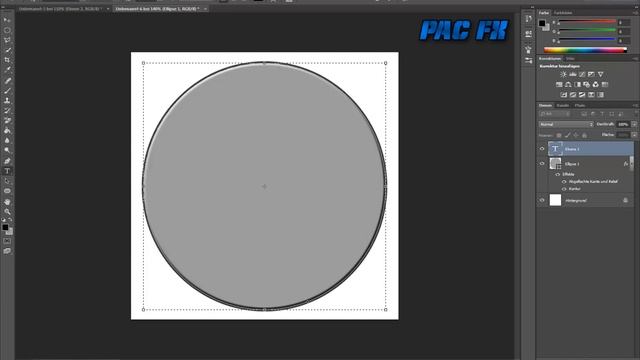Select the Paint Bucket tool

(7, 131)
